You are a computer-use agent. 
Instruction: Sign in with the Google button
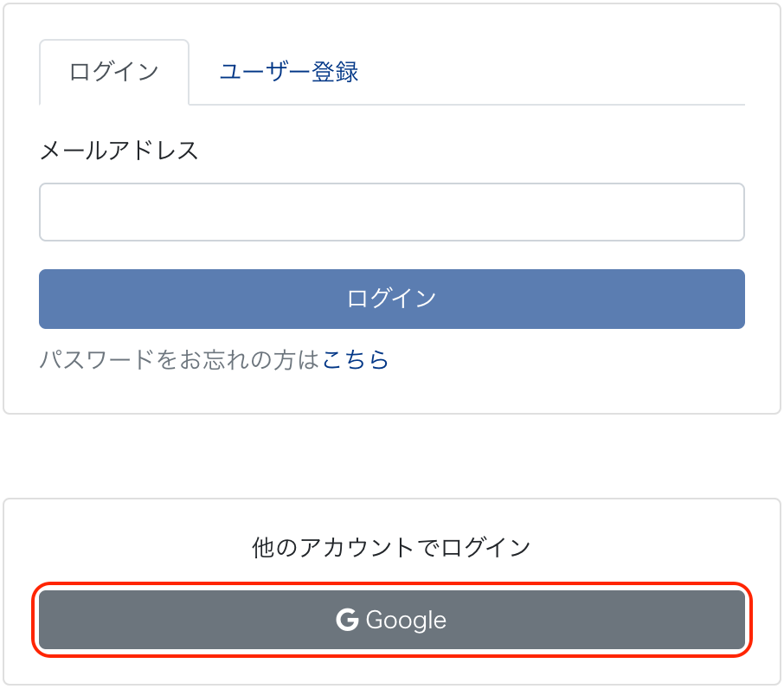click(391, 620)
